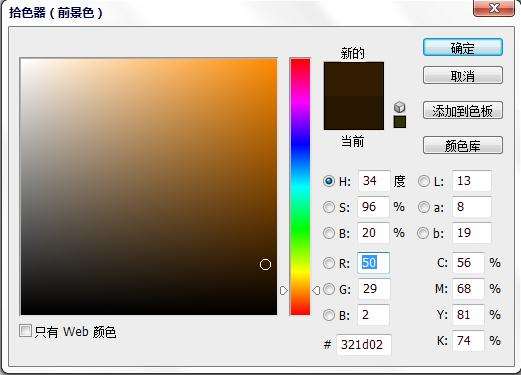Click the brightness field showing 20
This screenshot has height=375, width=521.
point(373,233)
